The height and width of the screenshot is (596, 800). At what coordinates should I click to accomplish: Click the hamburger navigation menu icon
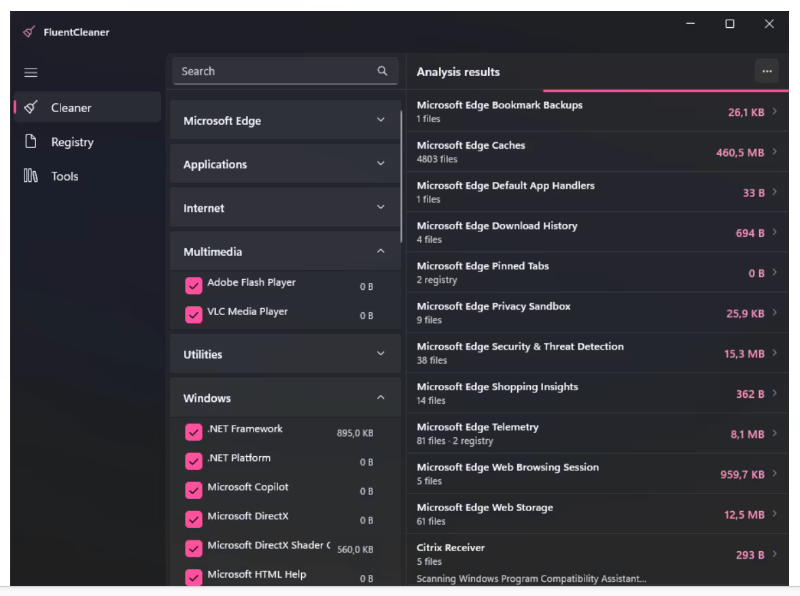click(x=31, y=72)
